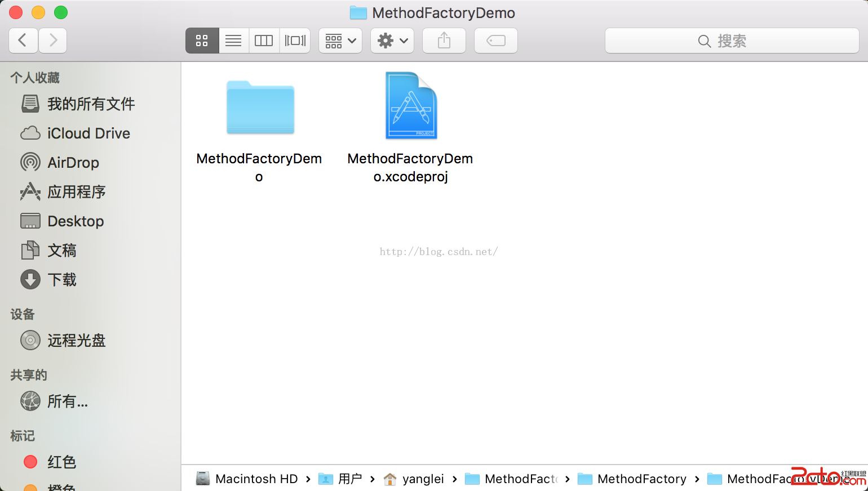
Task: Click the 远程光盘 disc icon
Action: (x=30, y=340)
